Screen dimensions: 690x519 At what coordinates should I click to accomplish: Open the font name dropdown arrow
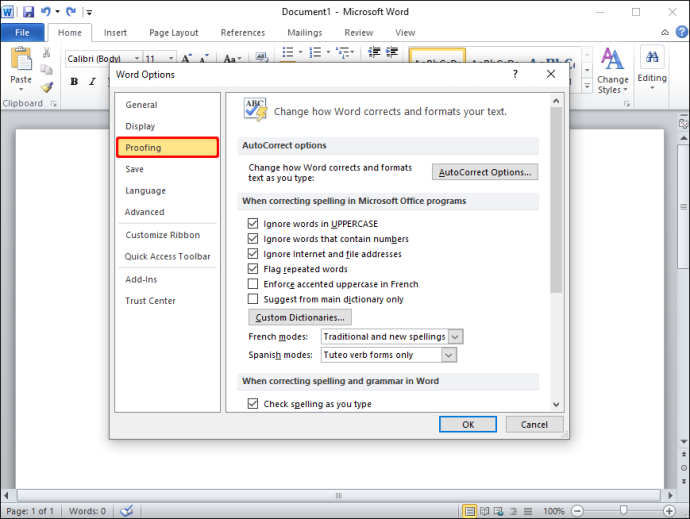pos(137,58)
